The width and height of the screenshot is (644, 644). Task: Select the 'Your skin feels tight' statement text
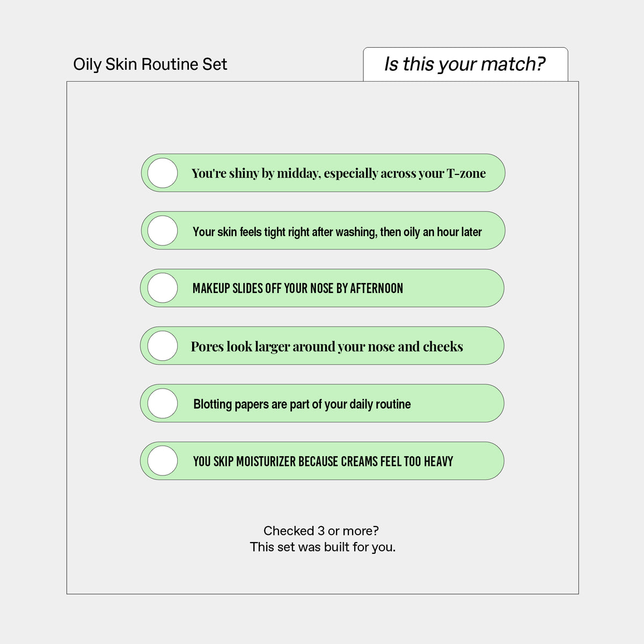(337, 232)
